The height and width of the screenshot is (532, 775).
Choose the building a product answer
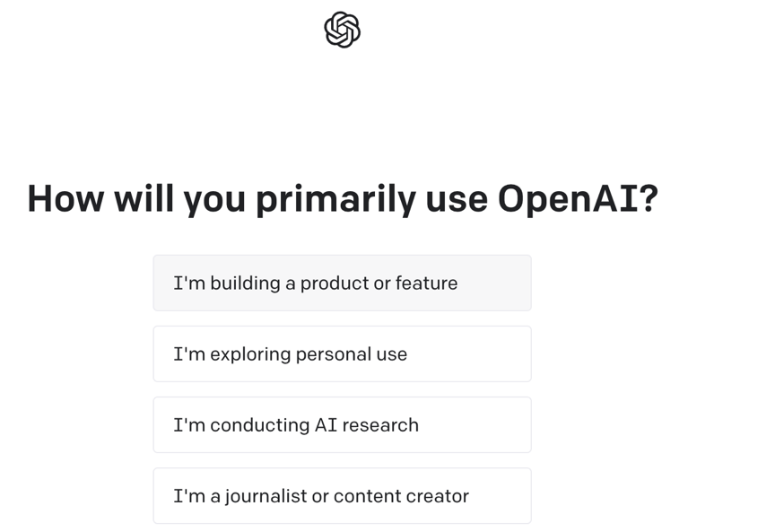tap(342, 283)
